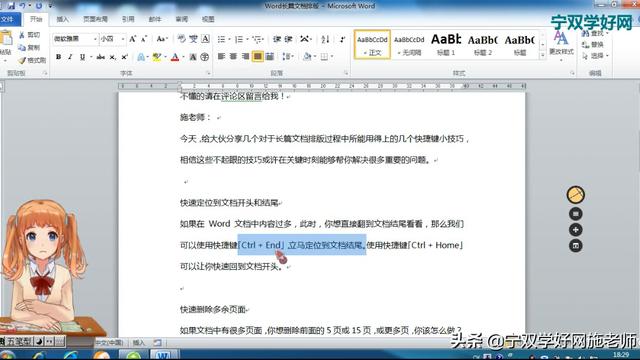Click the Enclosed Characters (字) icon
The height and width of the screenshot is (360, 640).
(205, 57)
